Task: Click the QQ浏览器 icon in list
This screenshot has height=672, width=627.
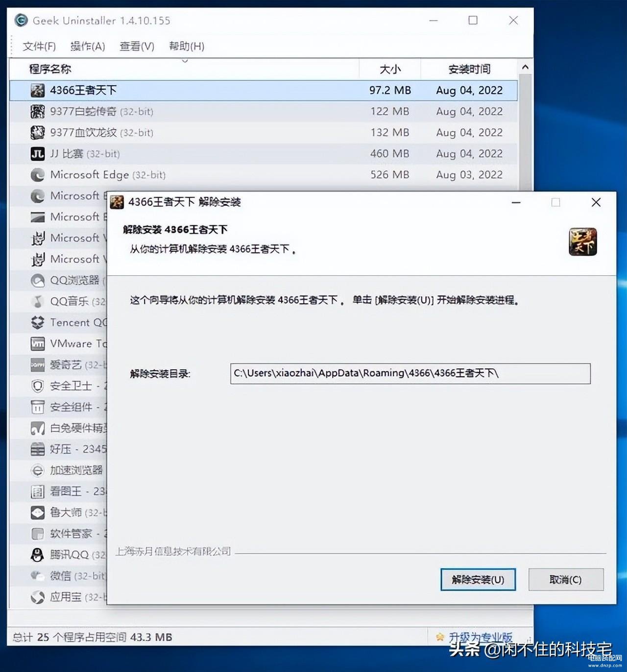Action: pos(38,280)
